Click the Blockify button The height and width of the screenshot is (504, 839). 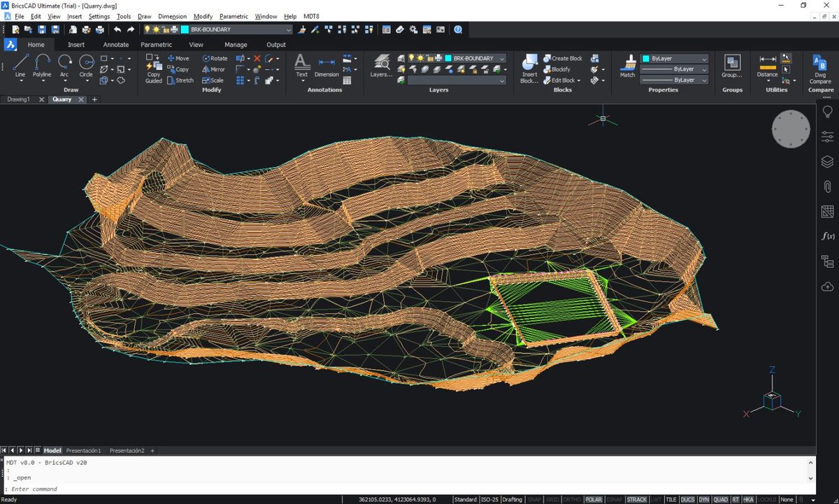556,69
